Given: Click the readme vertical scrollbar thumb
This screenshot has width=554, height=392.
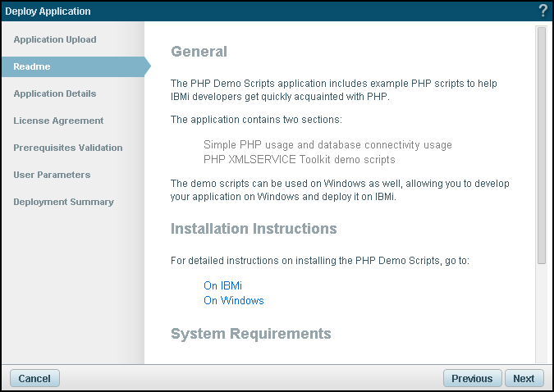Looking at the screenshot, I should (x=542, y=145).
